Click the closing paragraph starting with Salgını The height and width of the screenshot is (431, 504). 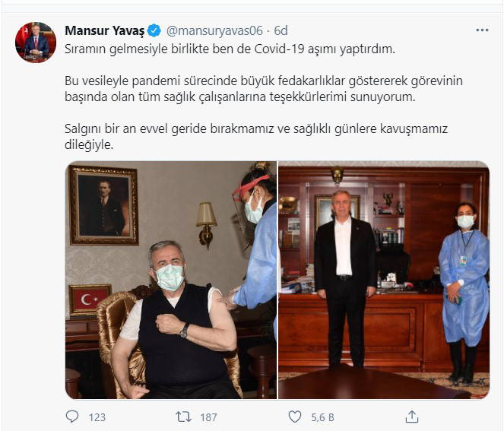click(x=256, y=137)
